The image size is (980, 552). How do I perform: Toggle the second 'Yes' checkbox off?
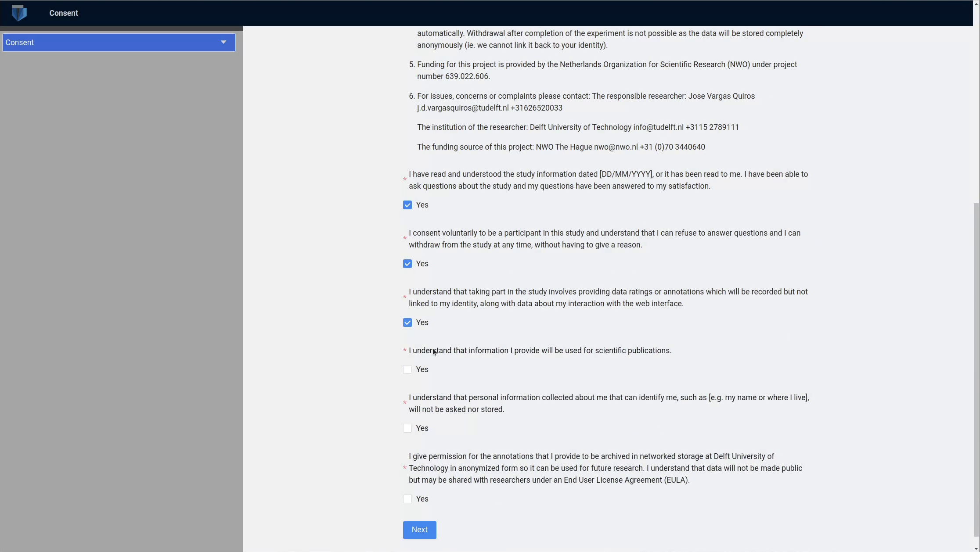point(407,264)
